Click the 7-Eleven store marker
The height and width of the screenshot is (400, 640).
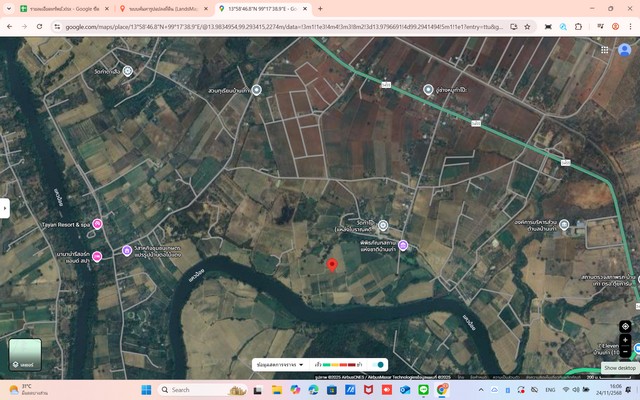point(637,348)
